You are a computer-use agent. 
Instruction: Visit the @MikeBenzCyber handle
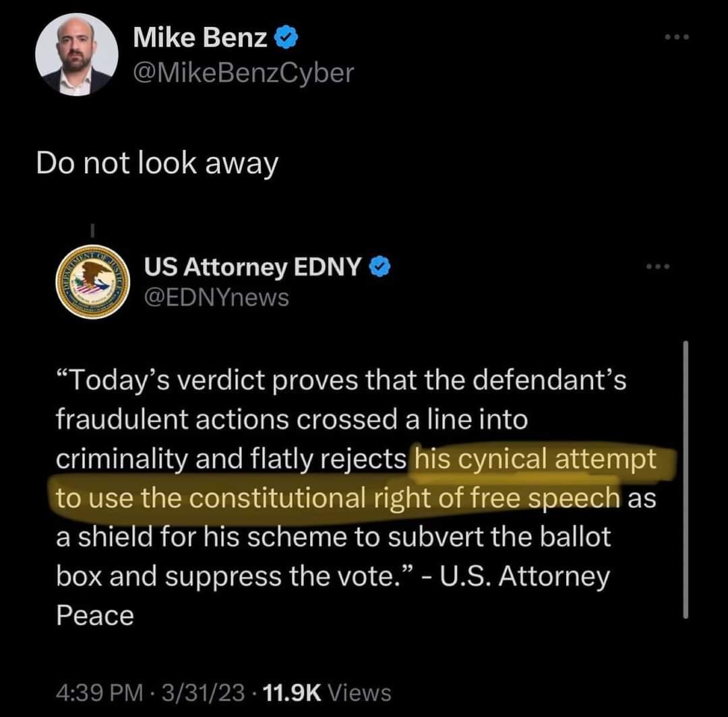pyautogui.click(x=243, y=72)
